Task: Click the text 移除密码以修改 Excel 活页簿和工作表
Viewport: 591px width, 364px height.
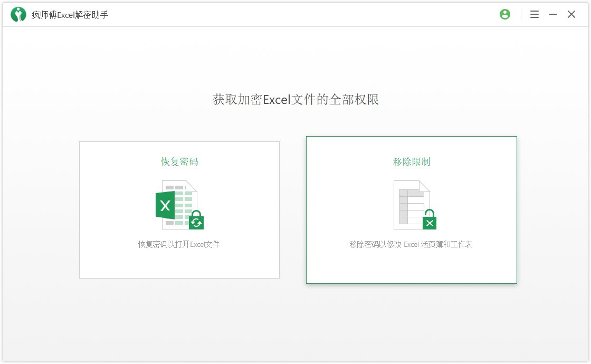Action: (412, 244)
